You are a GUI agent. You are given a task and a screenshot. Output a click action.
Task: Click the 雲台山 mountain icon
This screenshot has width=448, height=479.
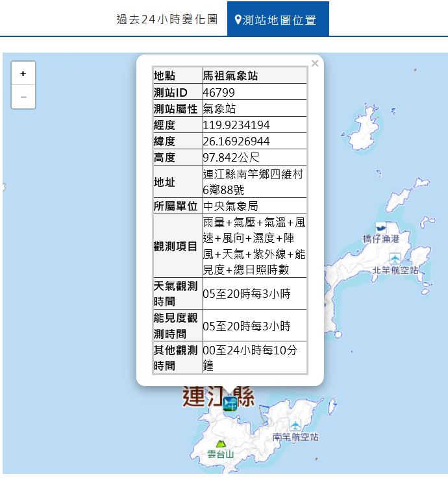(221, 443)
